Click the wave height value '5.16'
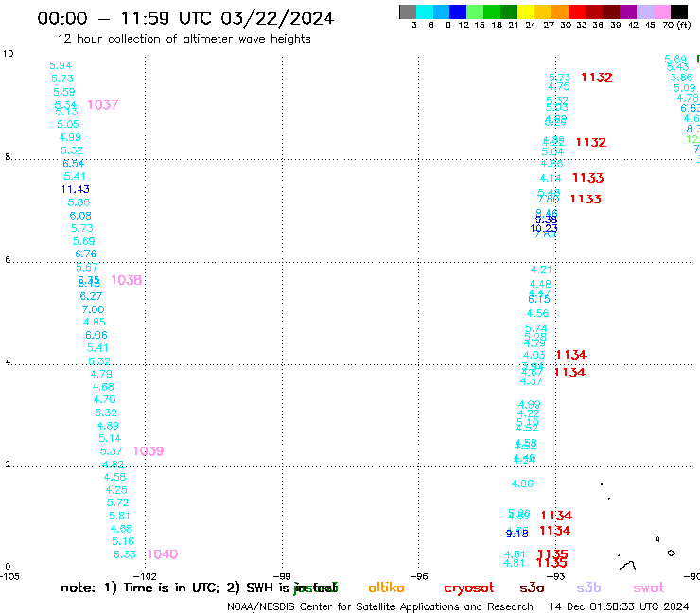700x615 pixels. click(x=123, y=541)
